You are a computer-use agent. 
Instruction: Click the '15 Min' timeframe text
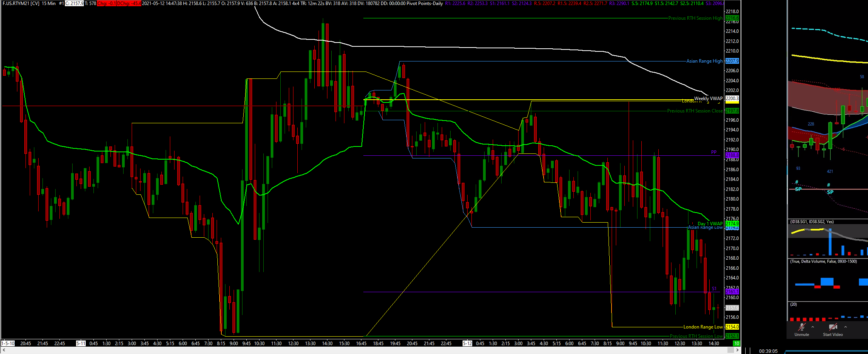49,3
